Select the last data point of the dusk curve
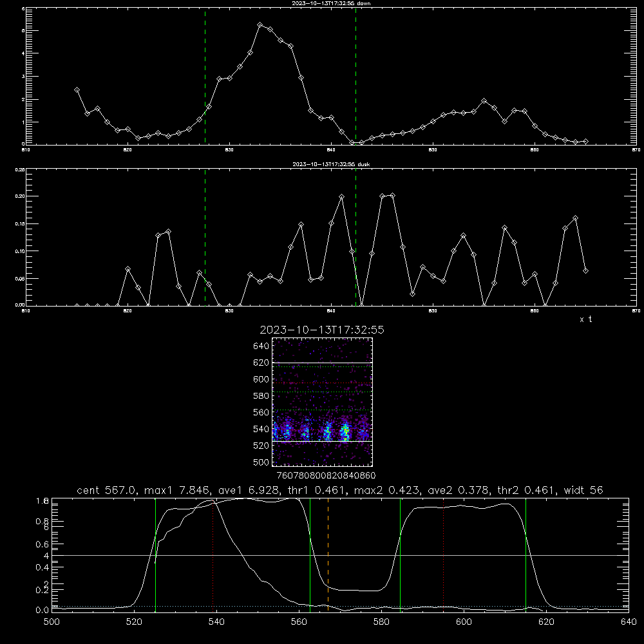The height and width of the screenshot is (644, 644). tap(585, 270)
